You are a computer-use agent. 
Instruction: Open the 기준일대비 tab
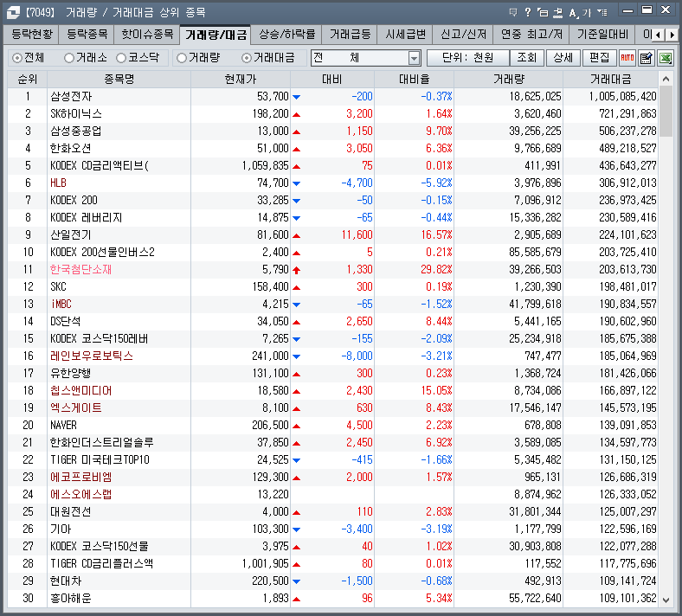pyautogui.click(x=602, y=35)
